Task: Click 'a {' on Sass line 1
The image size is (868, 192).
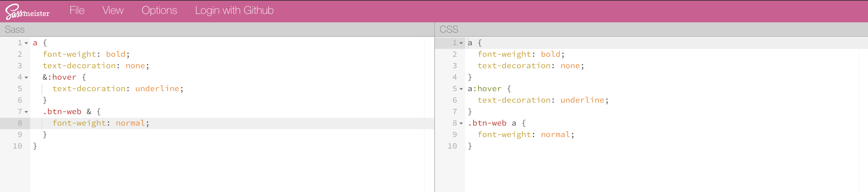Action: point(40,43)
